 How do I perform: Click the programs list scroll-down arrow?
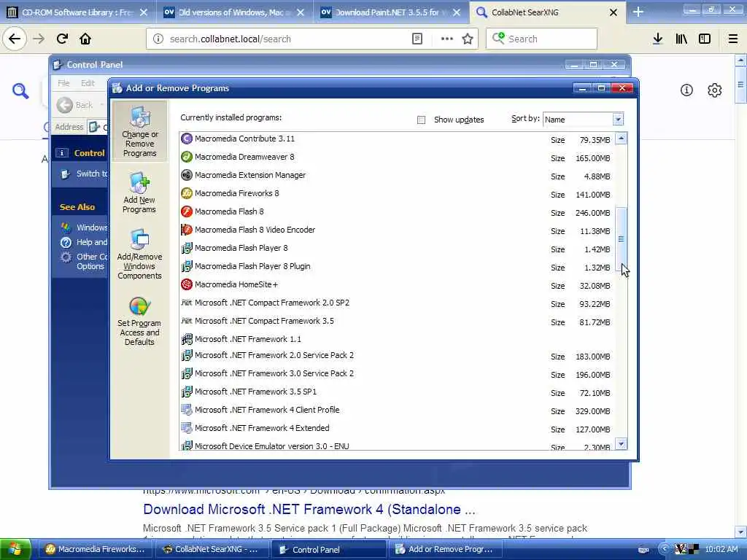(621, 444)
